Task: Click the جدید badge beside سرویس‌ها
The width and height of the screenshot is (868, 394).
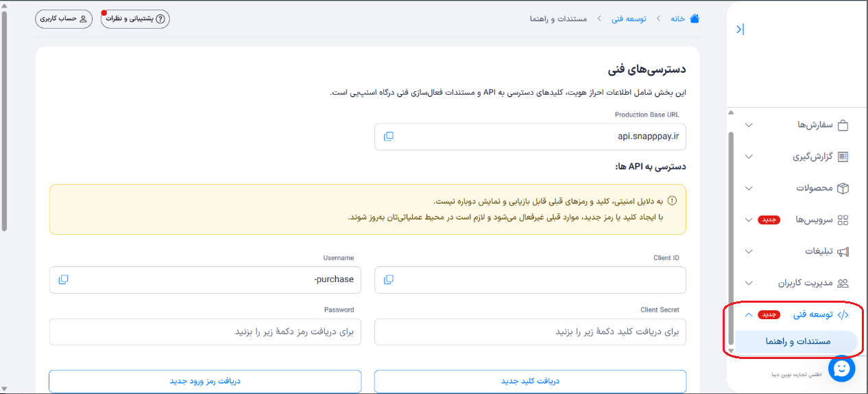Action: [769, 220]
